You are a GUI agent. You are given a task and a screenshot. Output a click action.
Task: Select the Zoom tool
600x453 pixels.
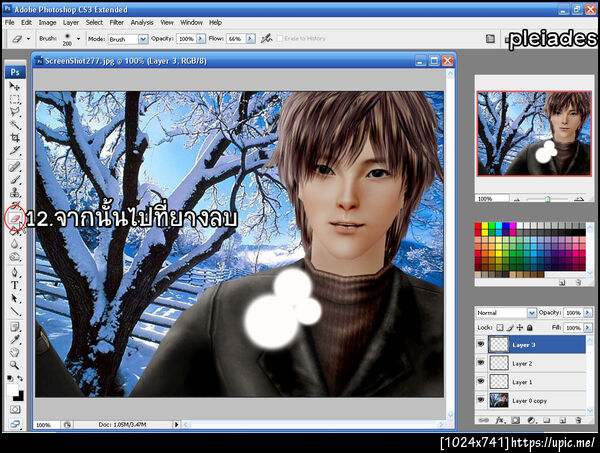click(15, 365)
